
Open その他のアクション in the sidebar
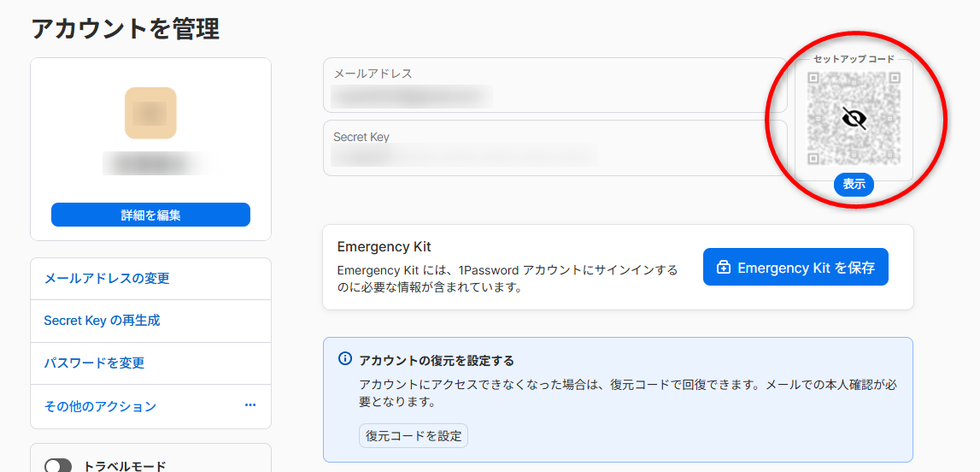[x=100, y=406]
